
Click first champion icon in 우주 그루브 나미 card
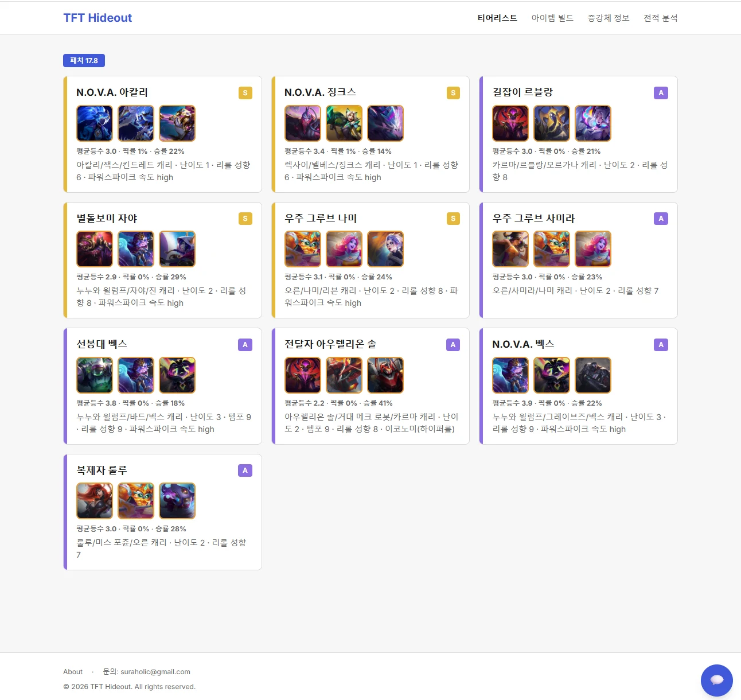click(303, 249)
